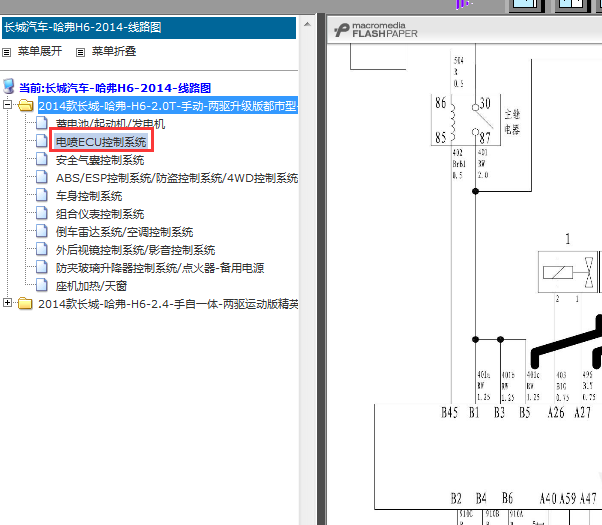Open 座机加热/天窗 diagram

[x=91, y=286]
